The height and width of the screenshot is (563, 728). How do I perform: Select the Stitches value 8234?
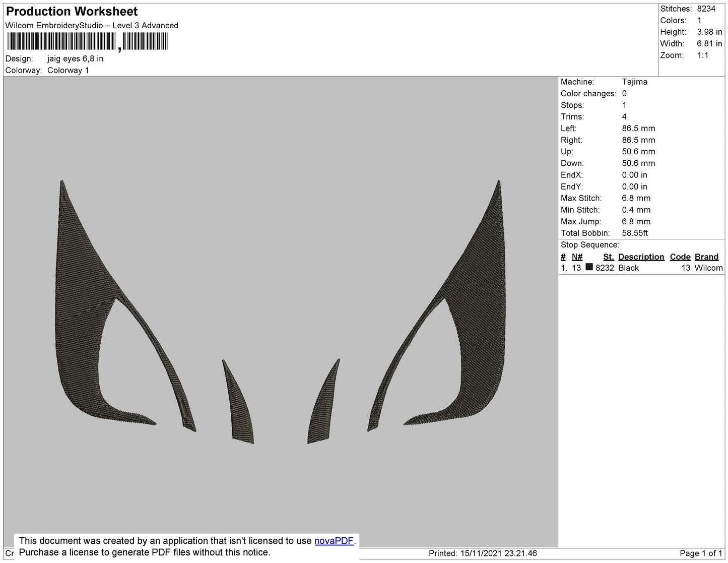706,9
